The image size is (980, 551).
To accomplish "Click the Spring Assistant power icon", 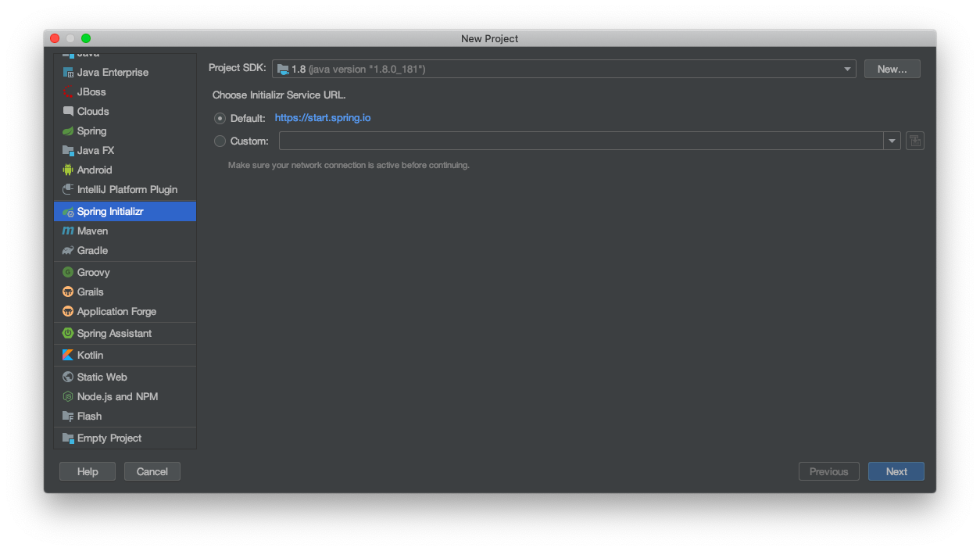I will (x=68, y=334).
